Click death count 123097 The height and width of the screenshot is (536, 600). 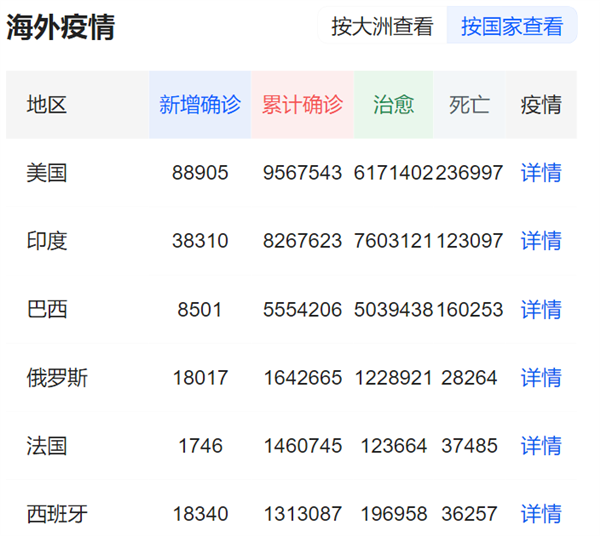click(470, 241)
